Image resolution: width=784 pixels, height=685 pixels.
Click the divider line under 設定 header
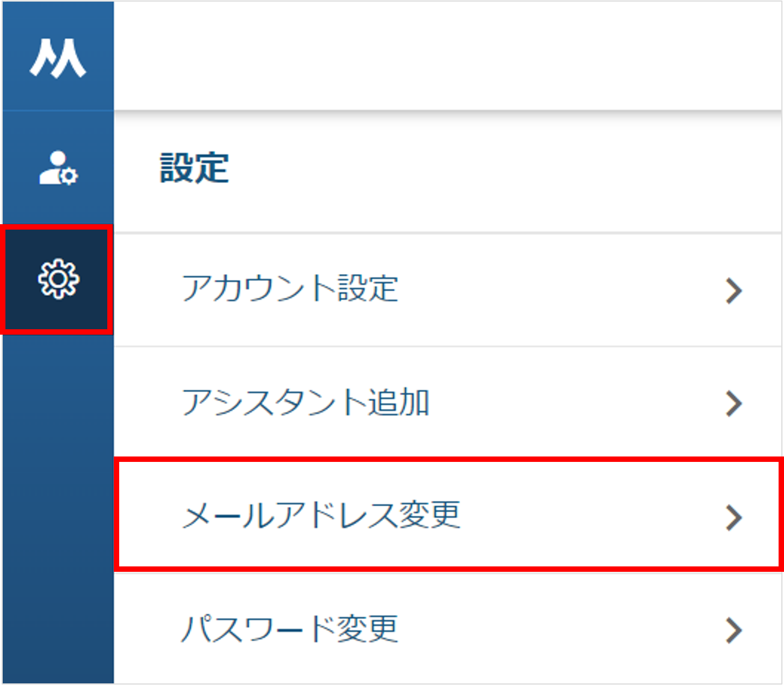[448, 233]
